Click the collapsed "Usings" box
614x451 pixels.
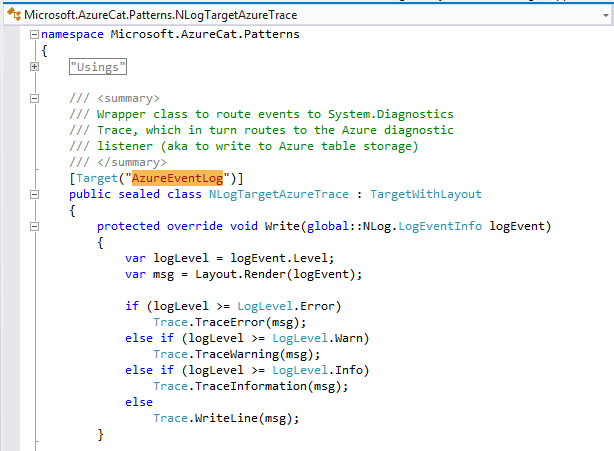(x=98, y=67)
